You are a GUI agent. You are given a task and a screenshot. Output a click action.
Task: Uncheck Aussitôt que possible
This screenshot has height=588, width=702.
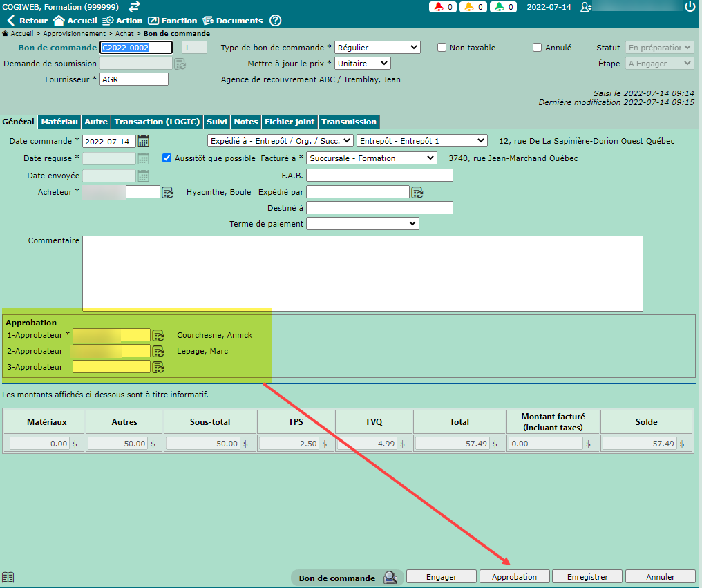(x=167, y=158)
